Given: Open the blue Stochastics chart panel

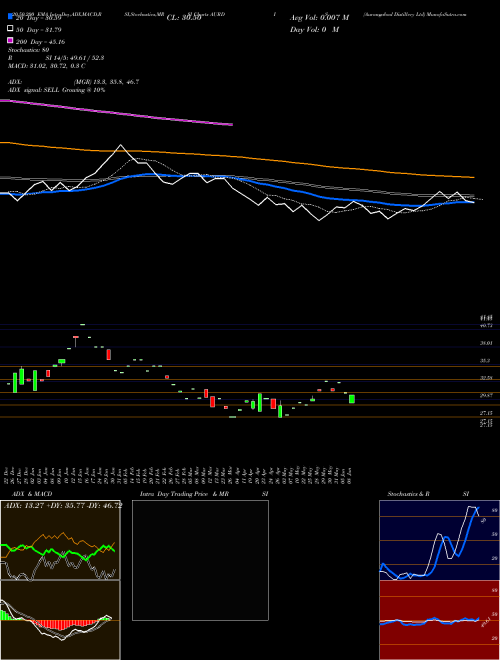Looking at the screenshot, I should 439,540.
